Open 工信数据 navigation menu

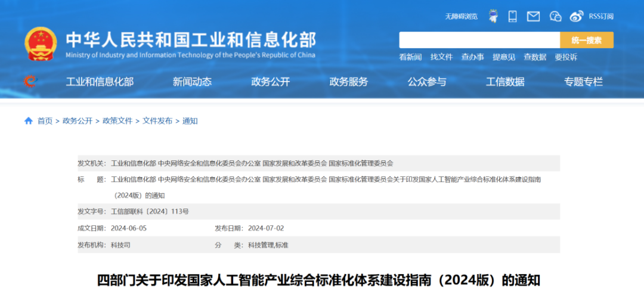(505, 82)
